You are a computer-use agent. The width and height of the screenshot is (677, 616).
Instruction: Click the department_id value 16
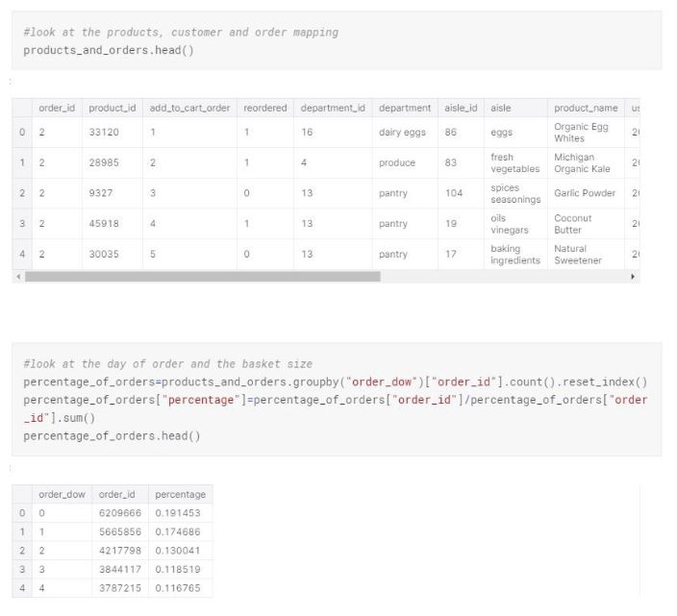(x=307, y=132)
